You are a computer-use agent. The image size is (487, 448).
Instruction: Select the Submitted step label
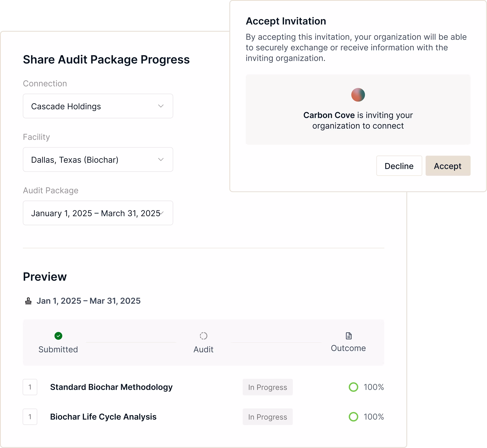(58, 349)
